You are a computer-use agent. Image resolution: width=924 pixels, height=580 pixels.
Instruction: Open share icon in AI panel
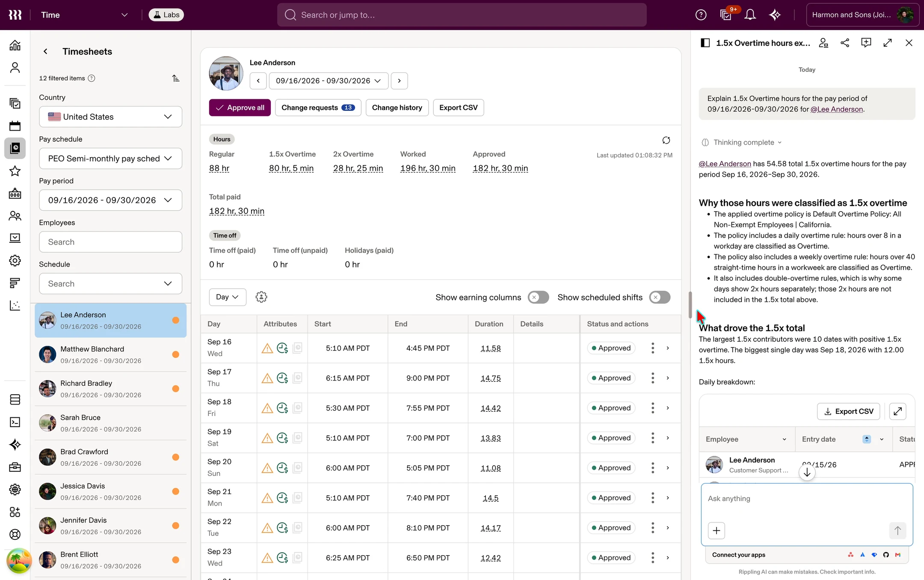845,43
